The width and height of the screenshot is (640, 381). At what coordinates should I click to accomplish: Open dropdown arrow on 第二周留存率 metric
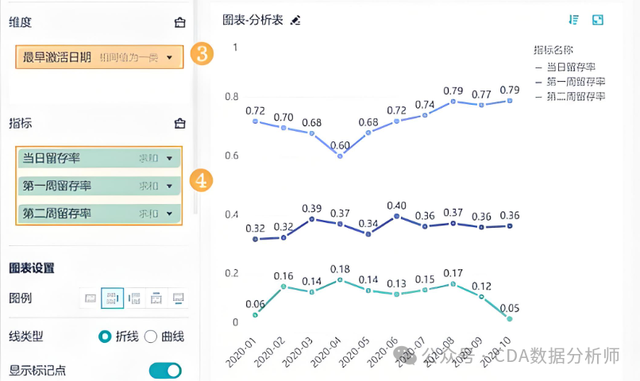coord(169,214)
